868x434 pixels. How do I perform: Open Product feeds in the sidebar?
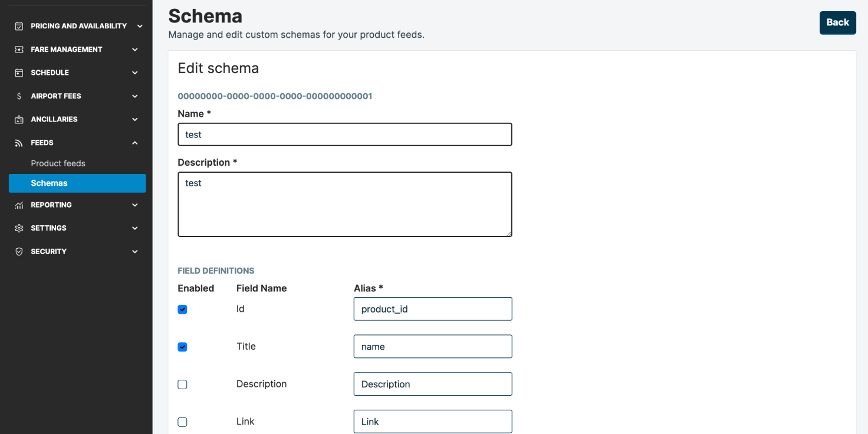(x=58, y=163)
